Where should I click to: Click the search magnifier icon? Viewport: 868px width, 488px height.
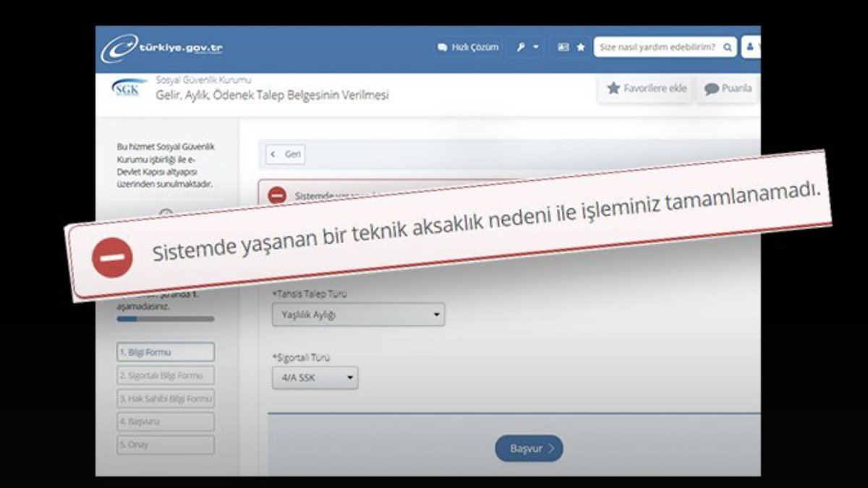(x=728, y=46)
